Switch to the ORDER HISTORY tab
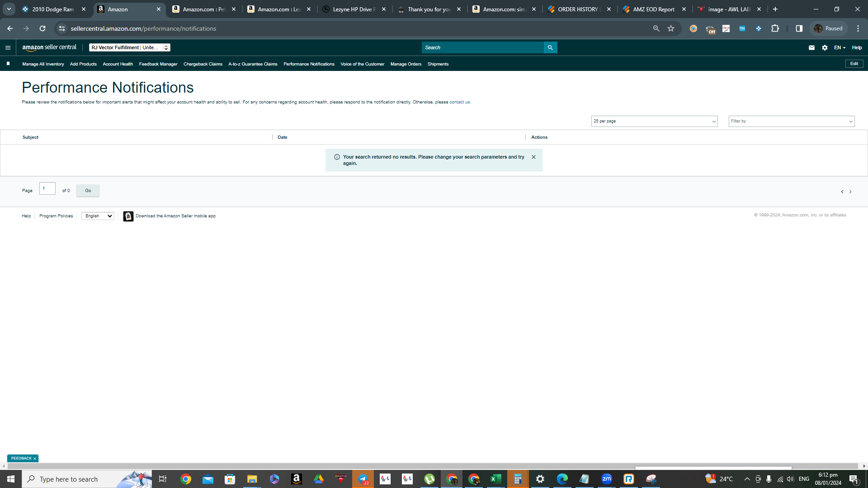The image size is (868, 488). (x=579, y=9)
